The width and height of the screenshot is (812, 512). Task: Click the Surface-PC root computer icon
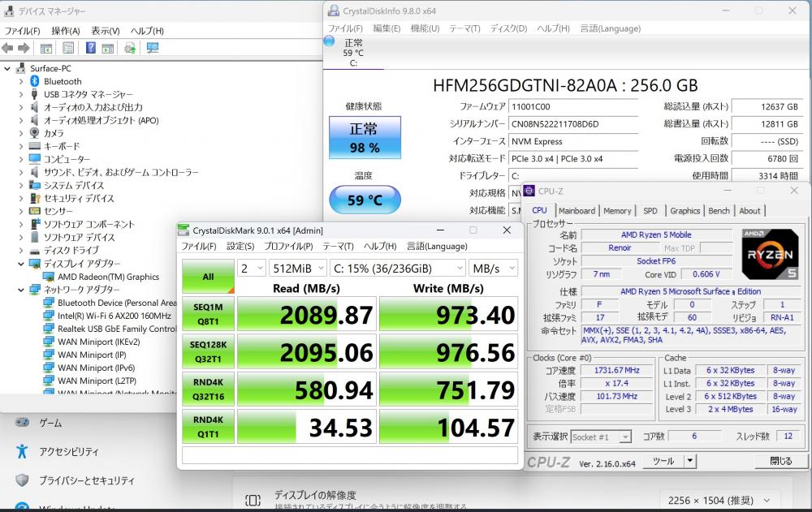[x=21, y=68]
